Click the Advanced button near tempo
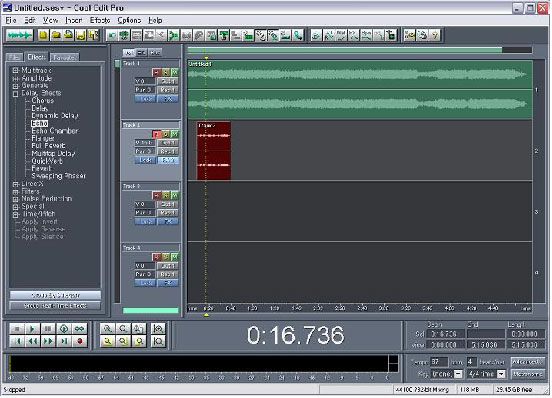This screenshot has height=398, width=552. 527,362
